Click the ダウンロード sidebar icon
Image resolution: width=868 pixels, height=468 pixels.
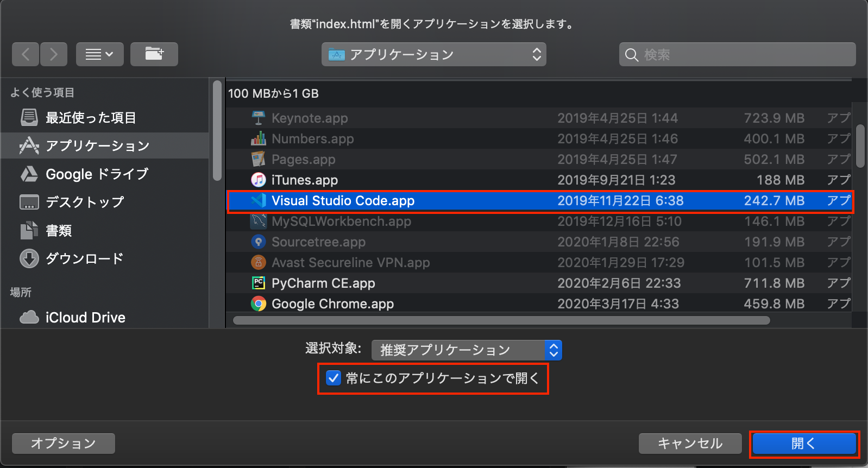pyautogui.click(x=29, y=258)
